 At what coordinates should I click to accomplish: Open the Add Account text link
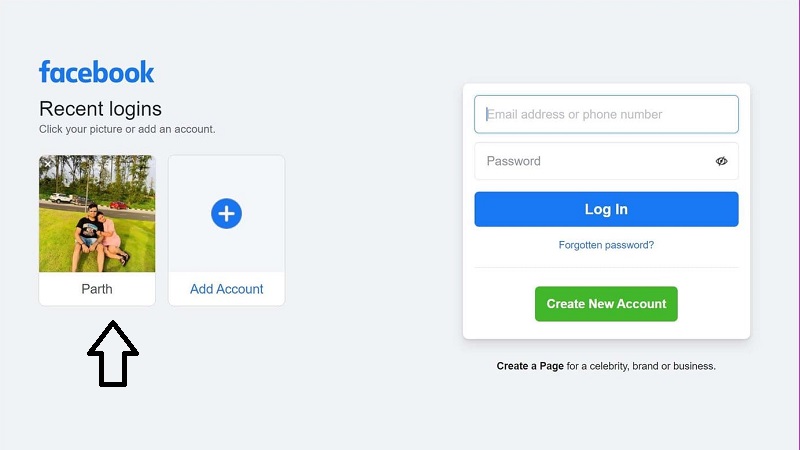point(227,289)
